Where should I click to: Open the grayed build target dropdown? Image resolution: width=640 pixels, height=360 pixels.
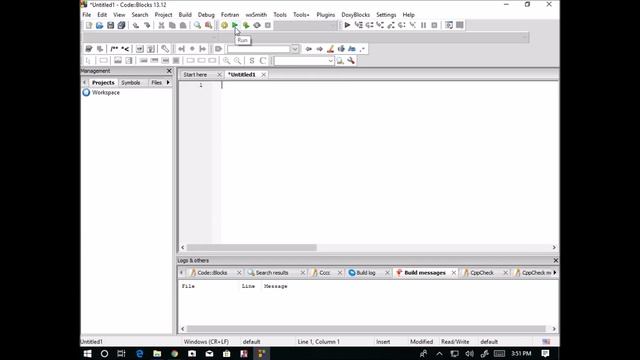point(333,25)
